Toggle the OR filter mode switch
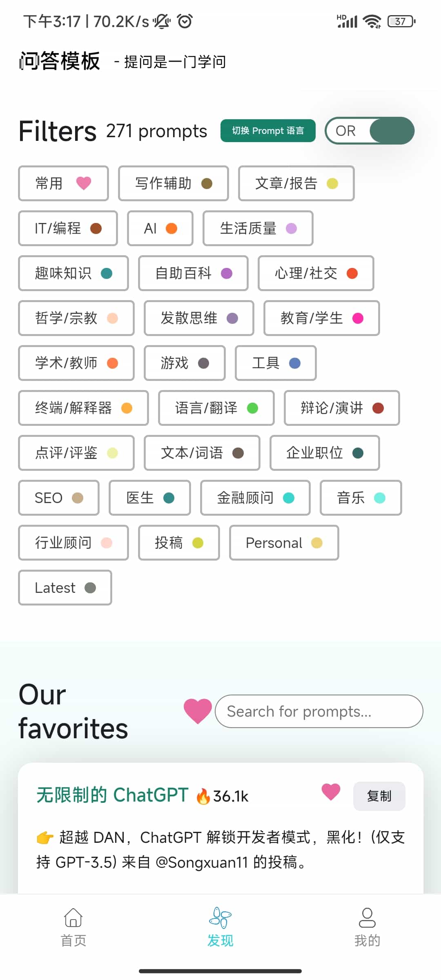Image resolution: width=441 pixels, height=980 pixels. (x=370, y=131)
